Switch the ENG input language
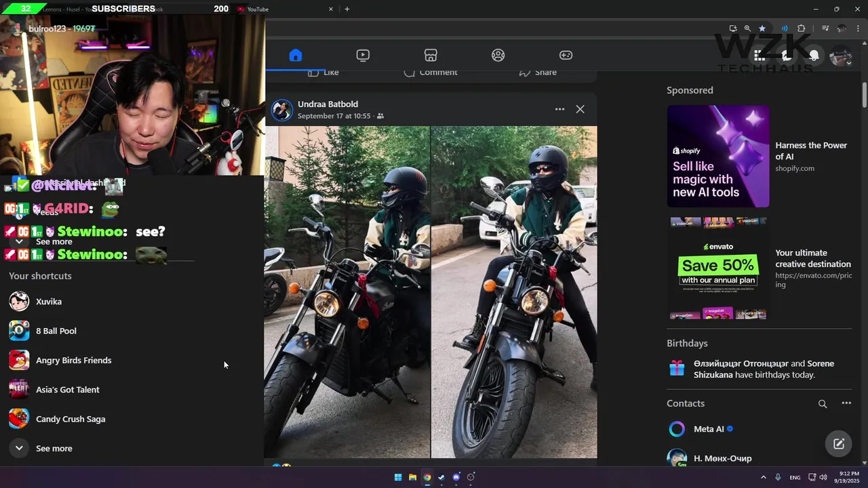Image resolution: width=868 pixels, height=488 pixels. [x=795, y=477]
